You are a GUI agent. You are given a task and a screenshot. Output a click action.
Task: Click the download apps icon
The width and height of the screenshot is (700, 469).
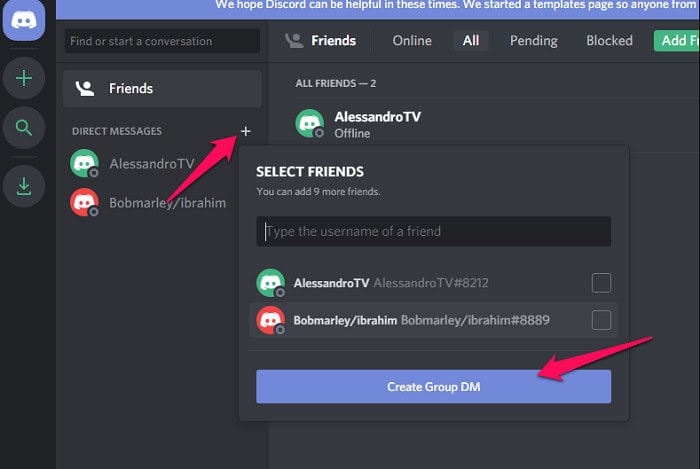point(24,187)
